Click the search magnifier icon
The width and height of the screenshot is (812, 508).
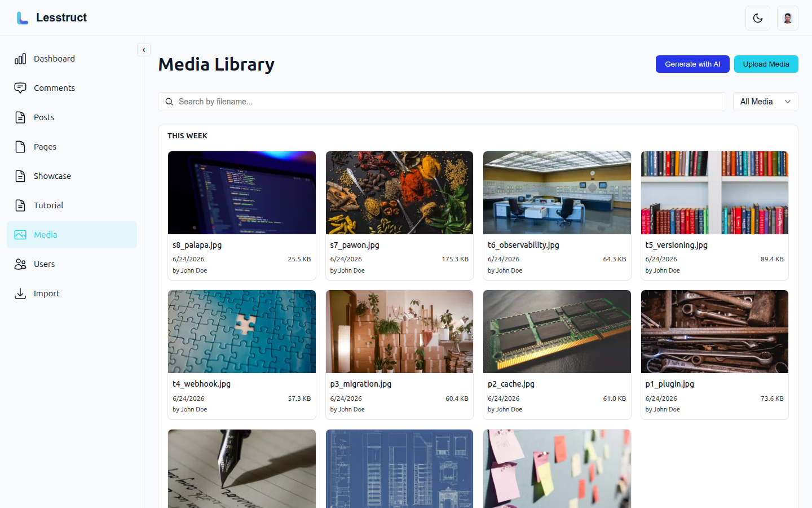[169, 102]
